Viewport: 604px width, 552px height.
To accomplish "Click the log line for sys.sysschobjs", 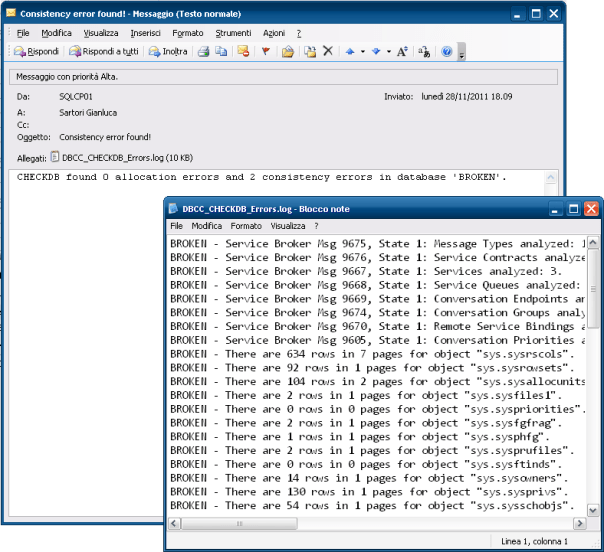I will click(372, 505).
